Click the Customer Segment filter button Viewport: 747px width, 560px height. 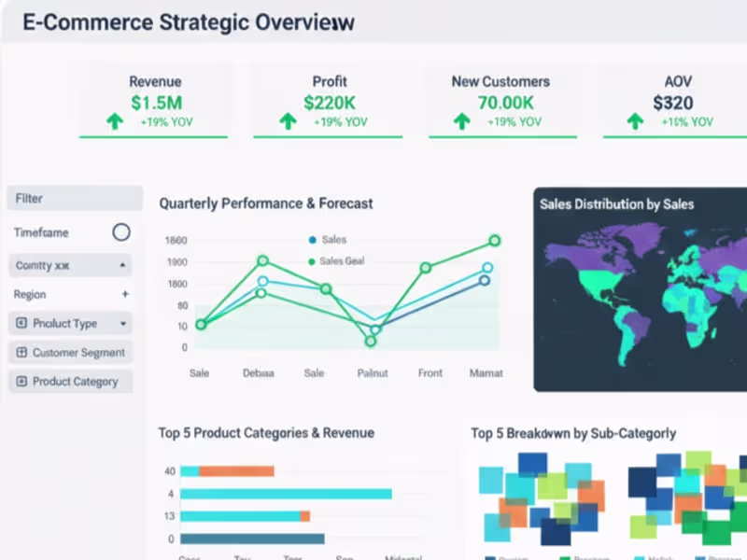[71, 353]
